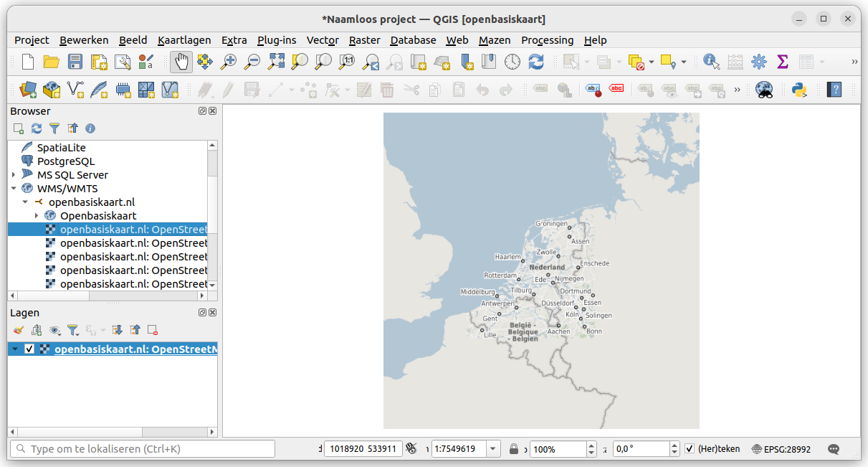Open messages log speech bubble icon
The height and width of the screenshot is (467, 868).
(834, 449)
